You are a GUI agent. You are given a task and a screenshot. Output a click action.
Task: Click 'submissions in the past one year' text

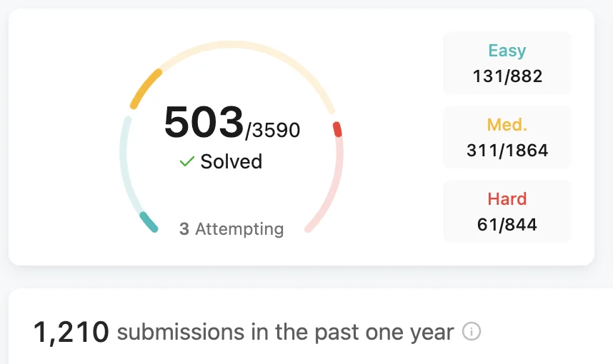click(285, 333)
